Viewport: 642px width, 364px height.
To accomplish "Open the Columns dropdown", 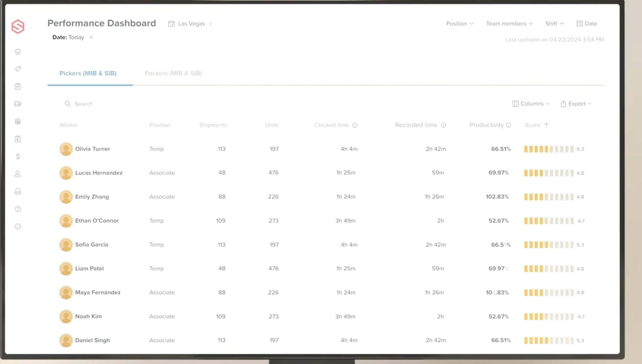I will [x=531, y=104].
